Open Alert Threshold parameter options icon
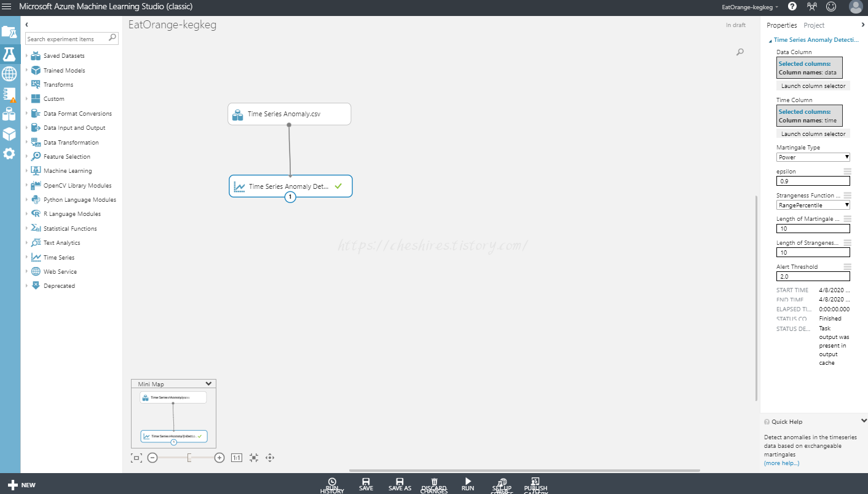The width and height of the screenshot is (868, 494). coord(847,266)
